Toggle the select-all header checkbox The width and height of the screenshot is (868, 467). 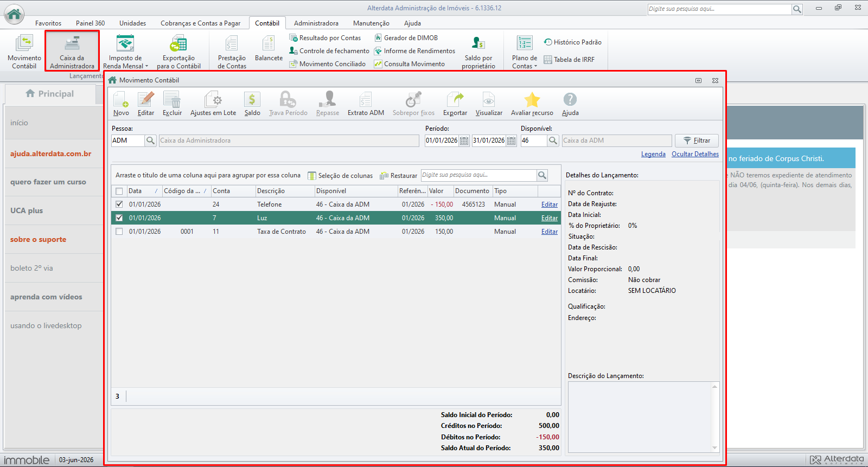tap(119, 191)
